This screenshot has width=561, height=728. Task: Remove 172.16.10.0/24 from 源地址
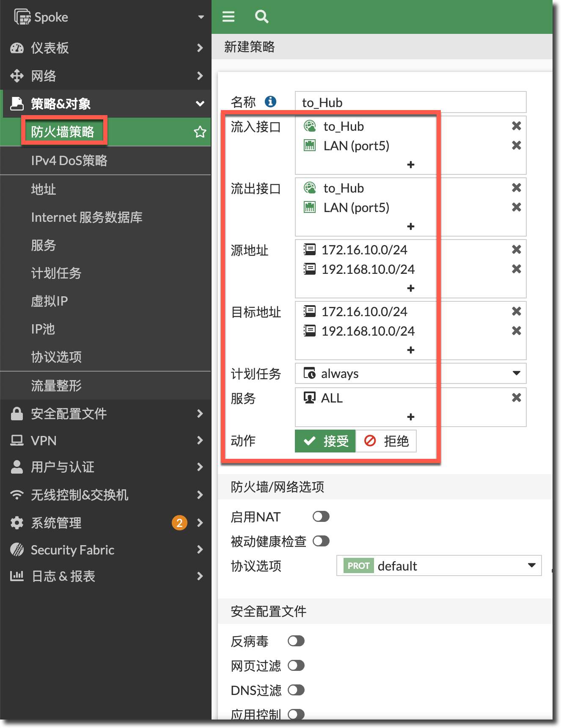516,250
